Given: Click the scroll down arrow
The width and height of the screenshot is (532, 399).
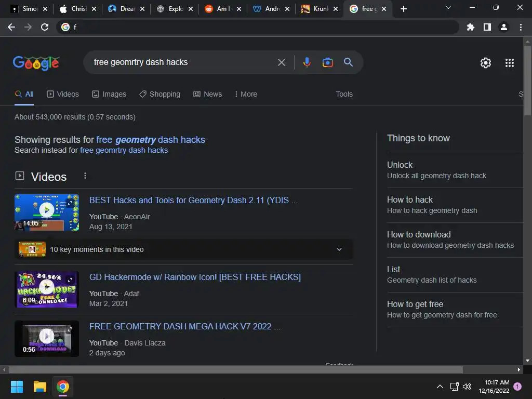Looking at the screenshot, I should coord(527,361).
